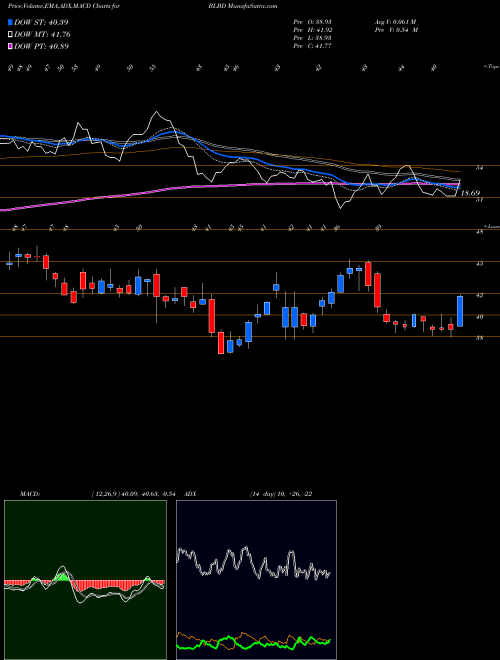
Task: Click the ADX indicator panel
Action: click(256, 580)
